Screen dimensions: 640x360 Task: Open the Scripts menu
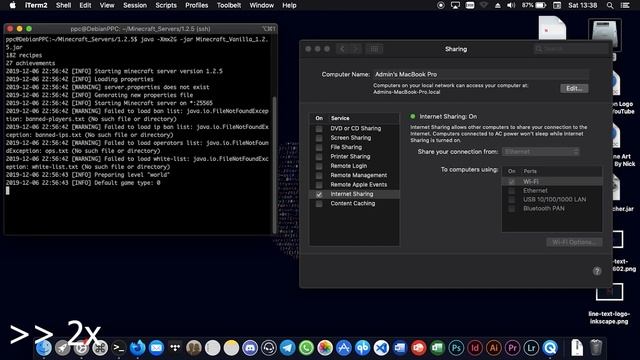click(166, 5)
